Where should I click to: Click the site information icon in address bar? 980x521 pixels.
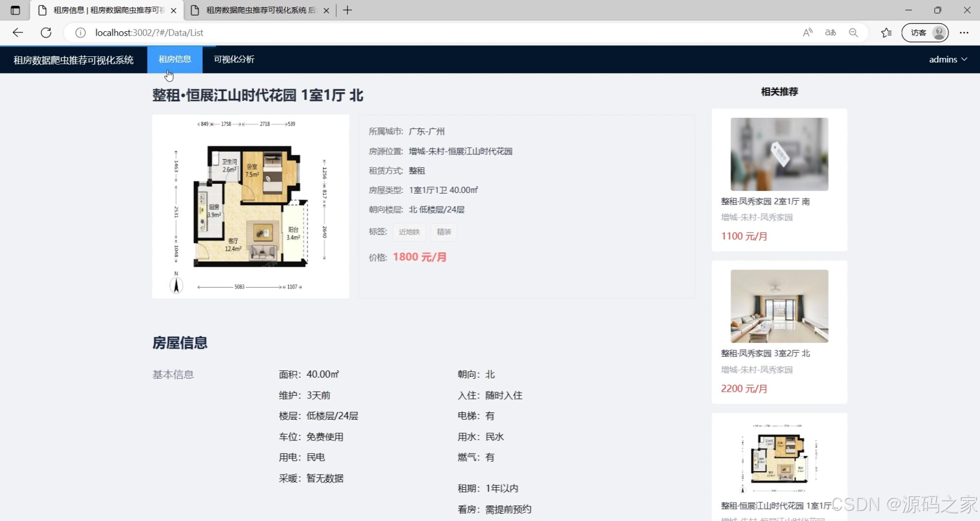[81, 32]
